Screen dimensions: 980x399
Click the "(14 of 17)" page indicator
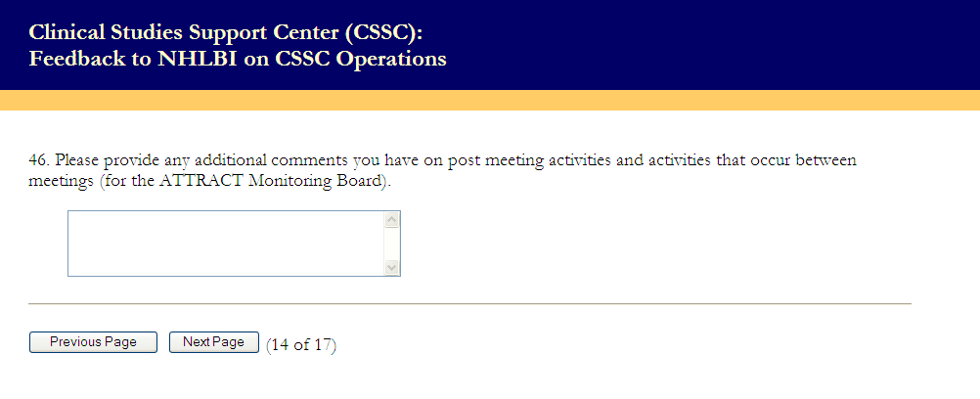click(301, 344)
